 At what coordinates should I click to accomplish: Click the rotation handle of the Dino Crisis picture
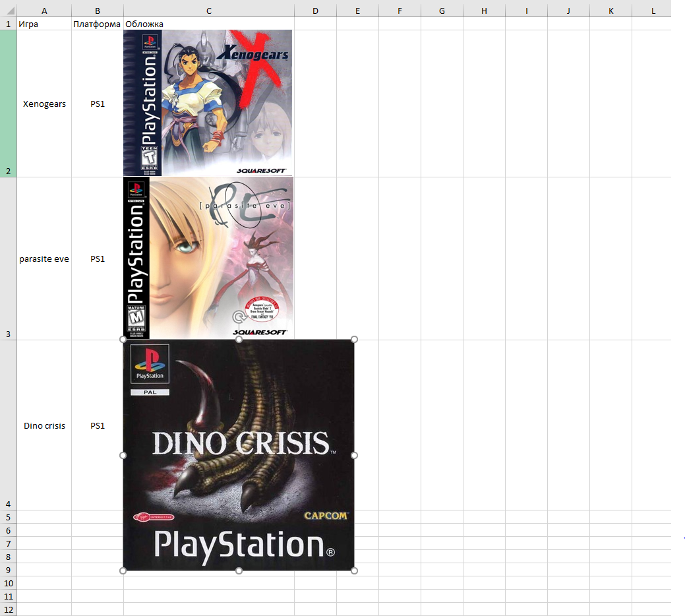coord(239,317)
